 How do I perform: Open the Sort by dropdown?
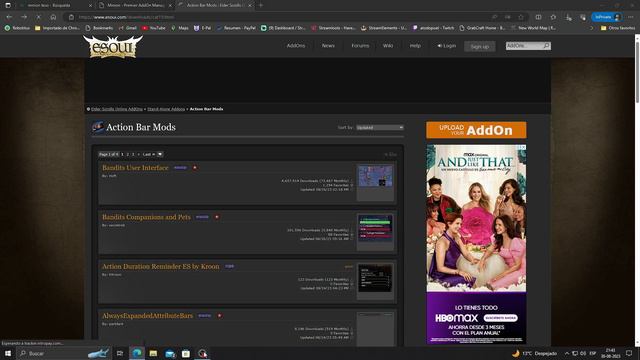tap(380, 127)
